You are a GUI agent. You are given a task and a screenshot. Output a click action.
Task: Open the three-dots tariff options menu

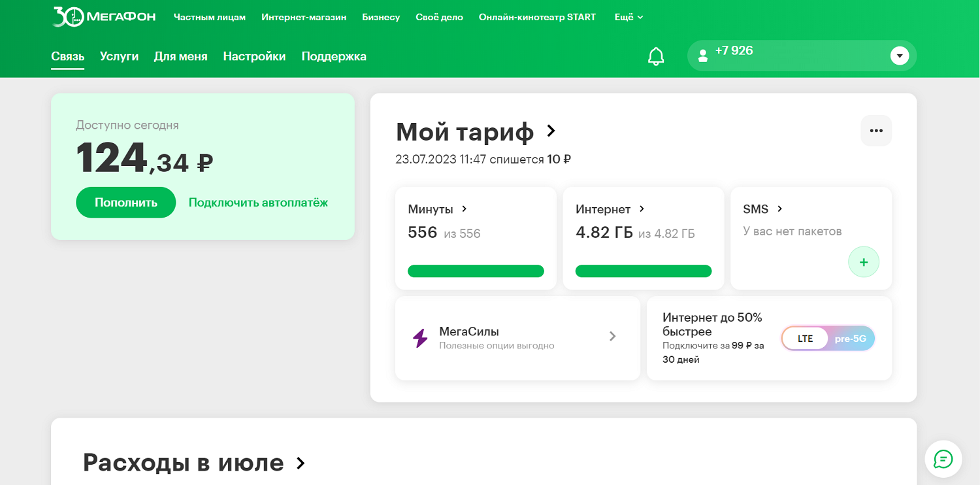[876, 131]
